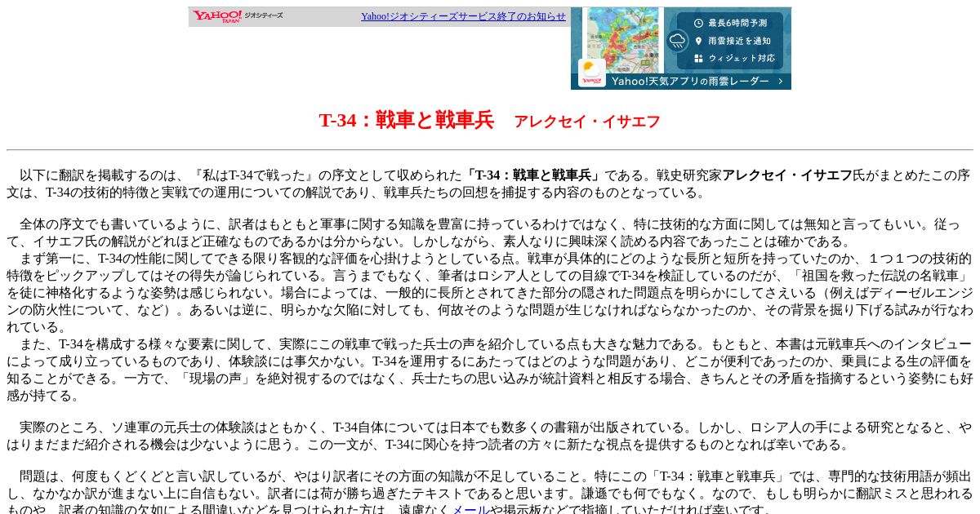Viewport: 980px width, 514px height.
Task: Click the clock icon beside 最長6時間予測
Action: [699, 23]
